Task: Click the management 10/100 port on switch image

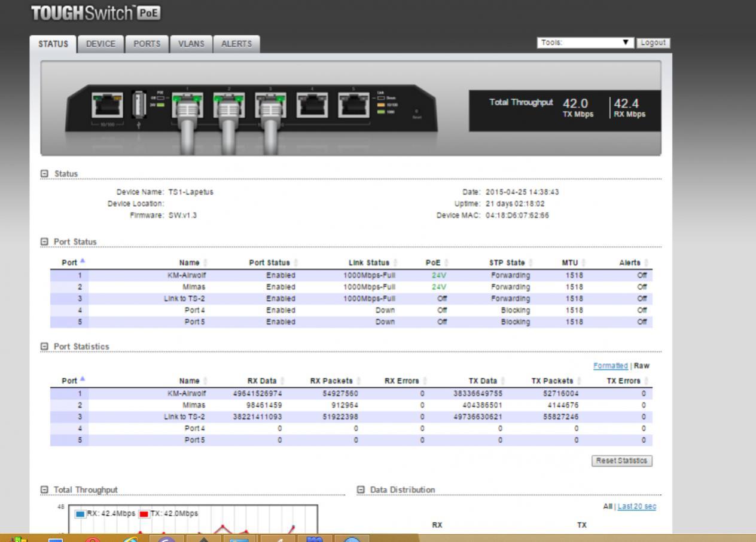Action: pyautogui.click(x=108, y=106)
